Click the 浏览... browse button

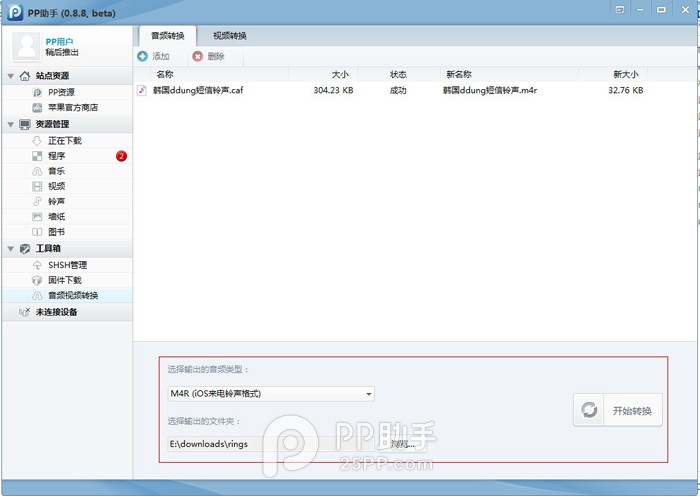pos(403,444)
